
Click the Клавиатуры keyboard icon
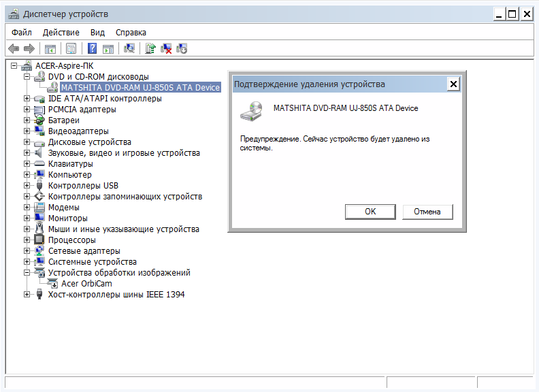pyautogui.click(x=39, y=164)
